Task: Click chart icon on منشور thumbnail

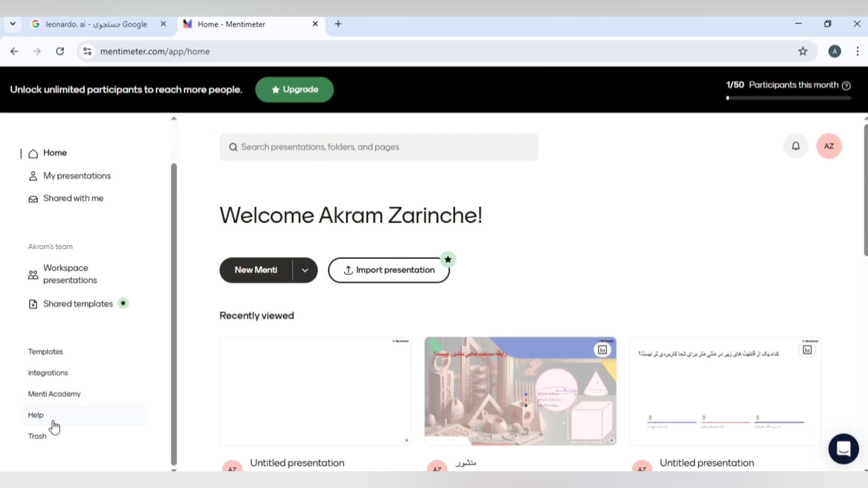Action: click(602, 350)
